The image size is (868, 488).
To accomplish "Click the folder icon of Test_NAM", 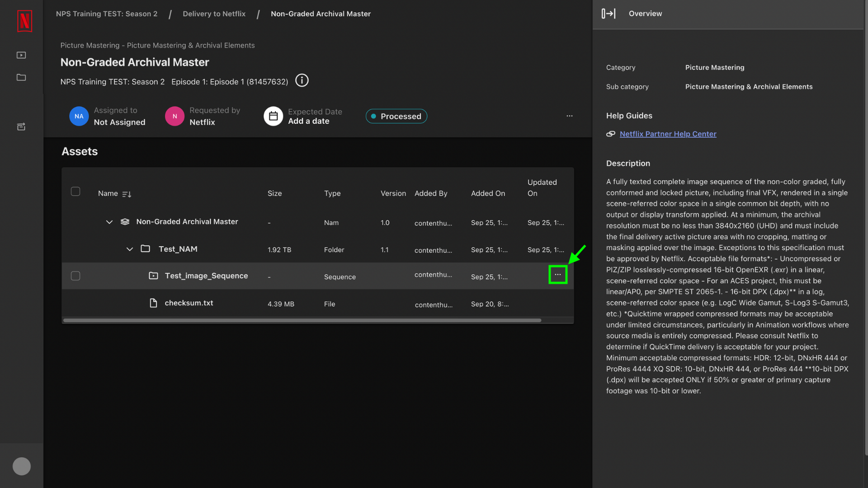I will coord(145,249).
